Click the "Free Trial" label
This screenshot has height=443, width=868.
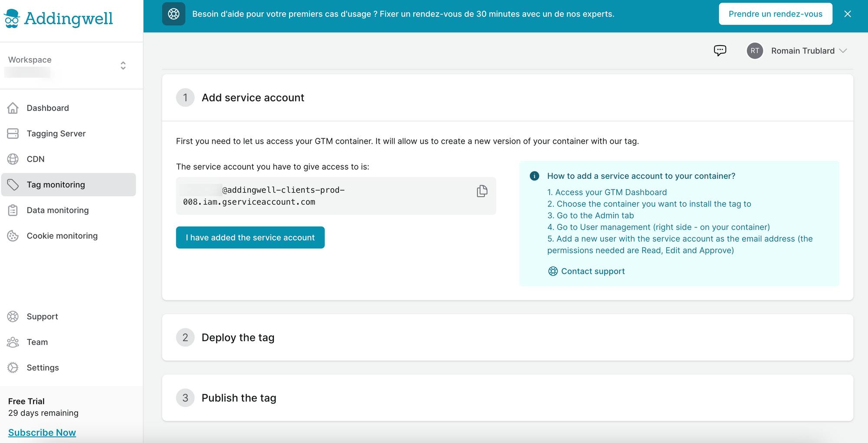point(26,401)
